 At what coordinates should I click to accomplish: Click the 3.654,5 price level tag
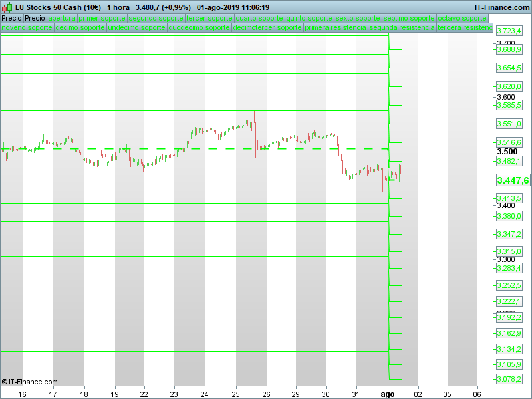[x=509, y=68]
